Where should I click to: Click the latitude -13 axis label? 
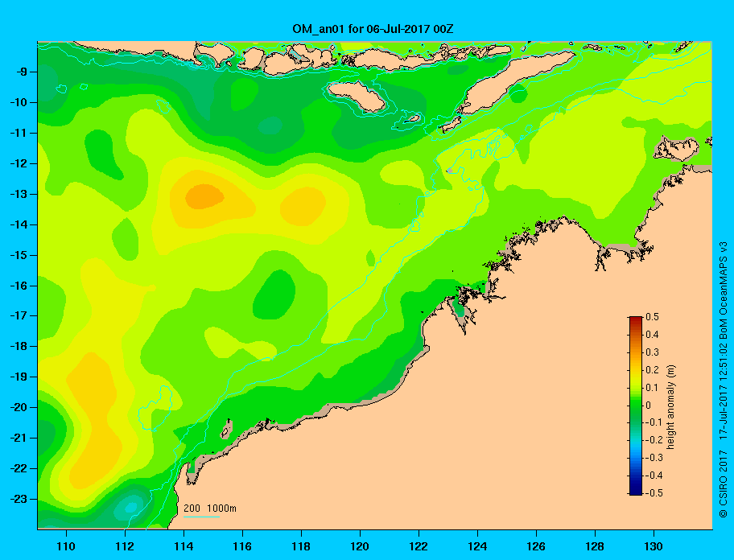19,194
